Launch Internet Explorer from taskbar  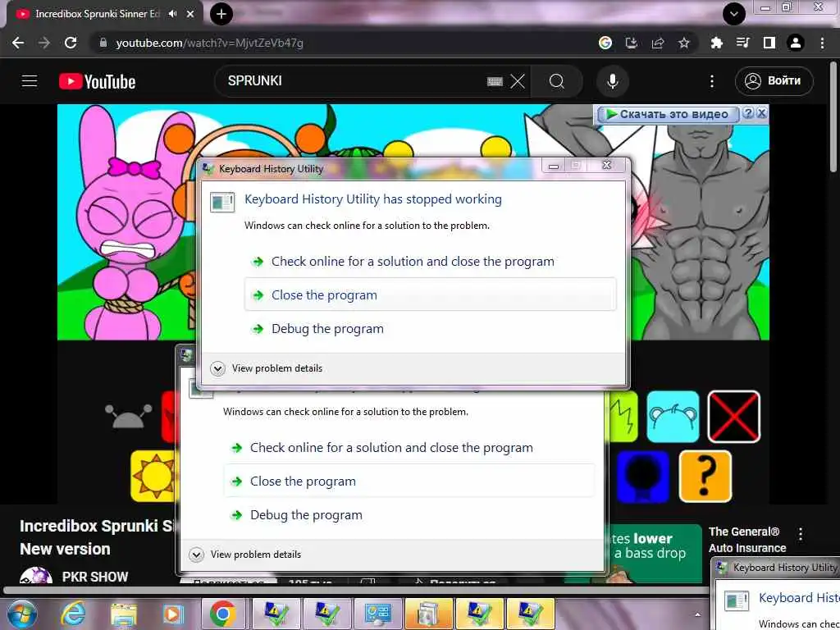click(73, 614)
